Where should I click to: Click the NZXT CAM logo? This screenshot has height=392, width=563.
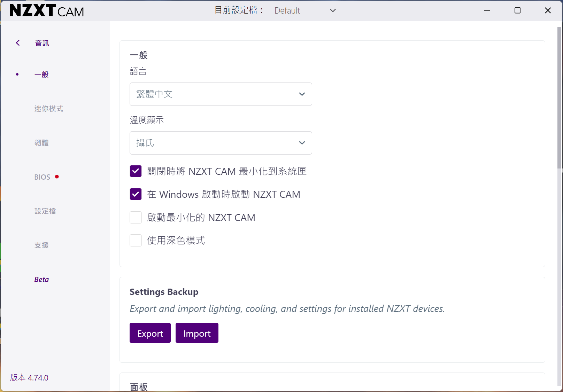click(x=47, y=10)
